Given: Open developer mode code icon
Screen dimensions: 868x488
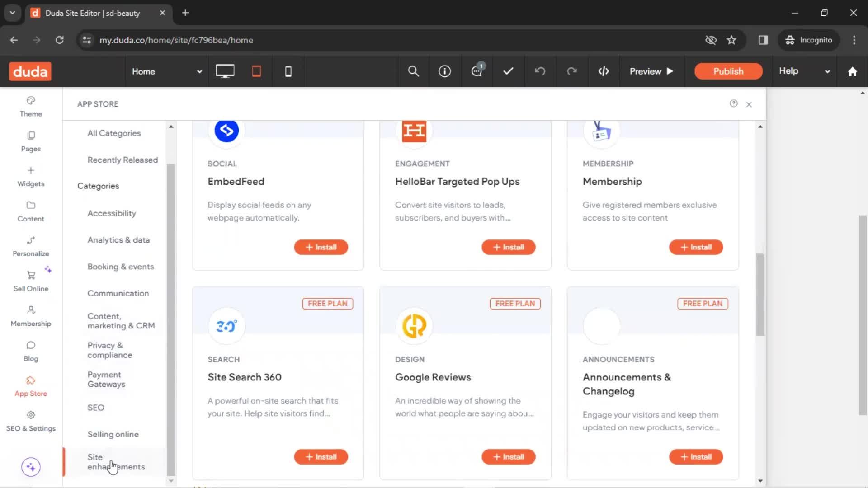Looking at the screenshot, I should coord(604,71).
